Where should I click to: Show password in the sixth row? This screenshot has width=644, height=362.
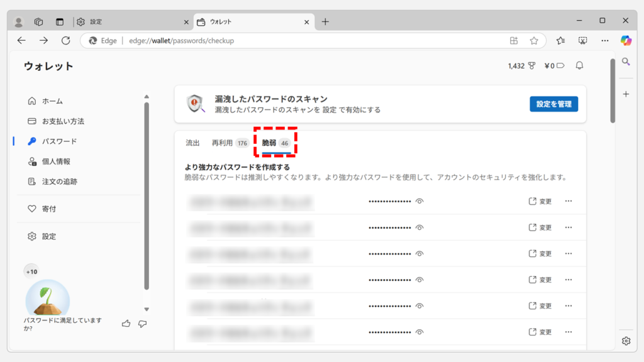pyautogui.click(x=419, y=332)
